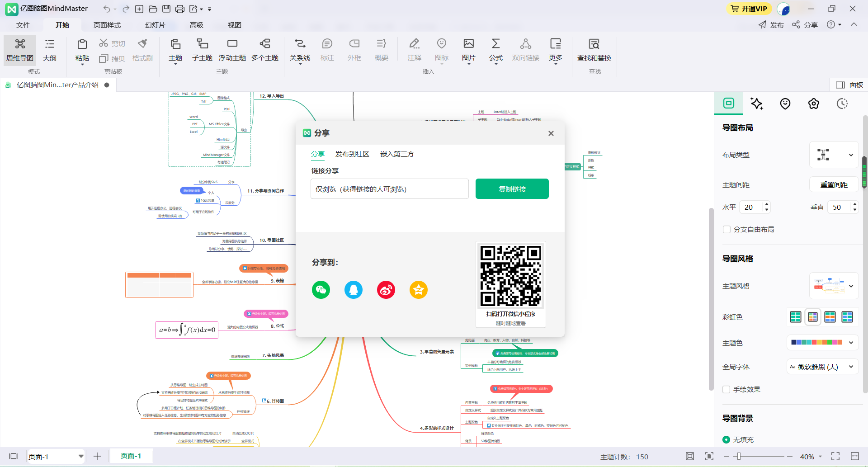Add a Floating Topic (浮动主题)
The image size is (868, 467).
click(232, 50)
